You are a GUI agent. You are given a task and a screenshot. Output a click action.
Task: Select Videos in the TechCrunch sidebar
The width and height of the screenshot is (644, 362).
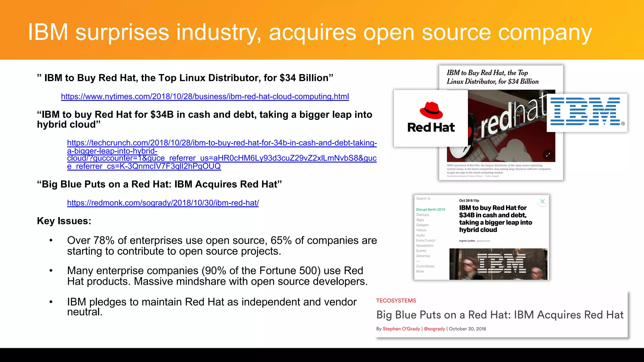[x=421, y=230]
